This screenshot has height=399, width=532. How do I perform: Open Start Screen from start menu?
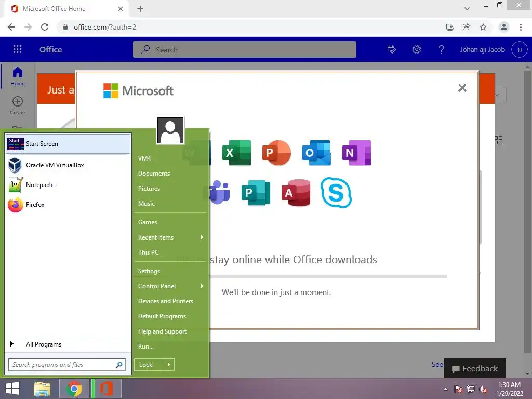(68, 144)
